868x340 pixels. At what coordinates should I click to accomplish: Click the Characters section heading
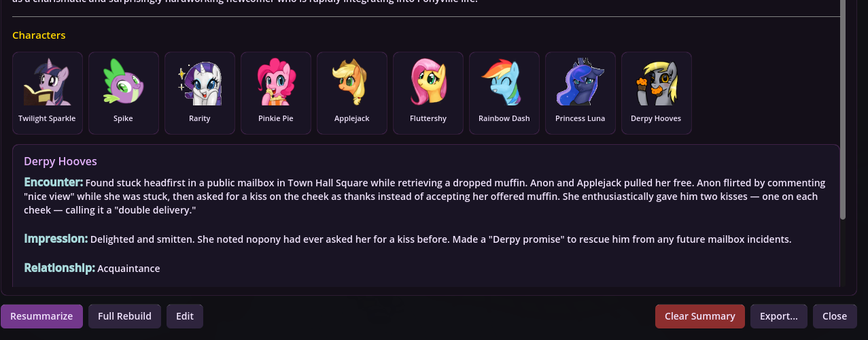pos(39,35)
